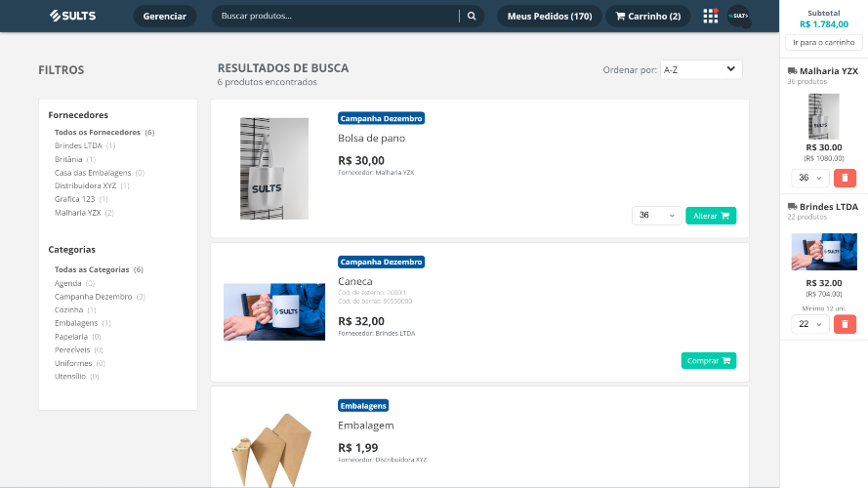This screenshot has height=488, width=868.
Task: Filter by category Uniformes
Action: 80,363
